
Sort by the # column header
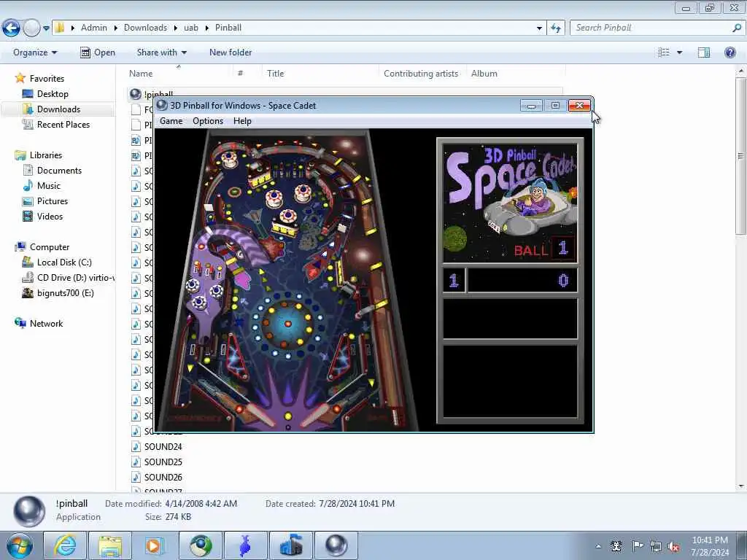(241, 74)
